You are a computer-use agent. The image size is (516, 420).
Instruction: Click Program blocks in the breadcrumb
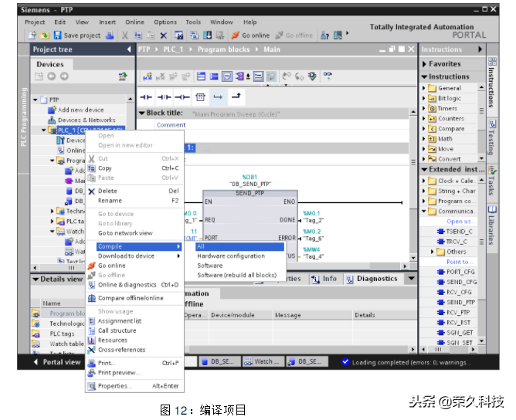224,49
